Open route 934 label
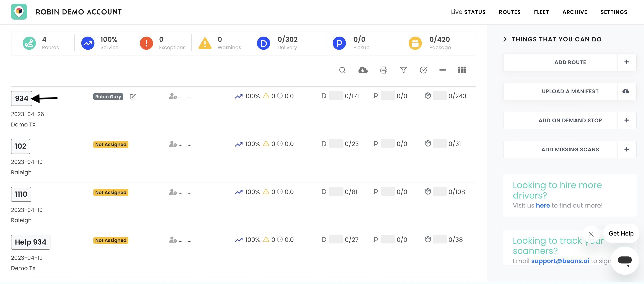 22,98
